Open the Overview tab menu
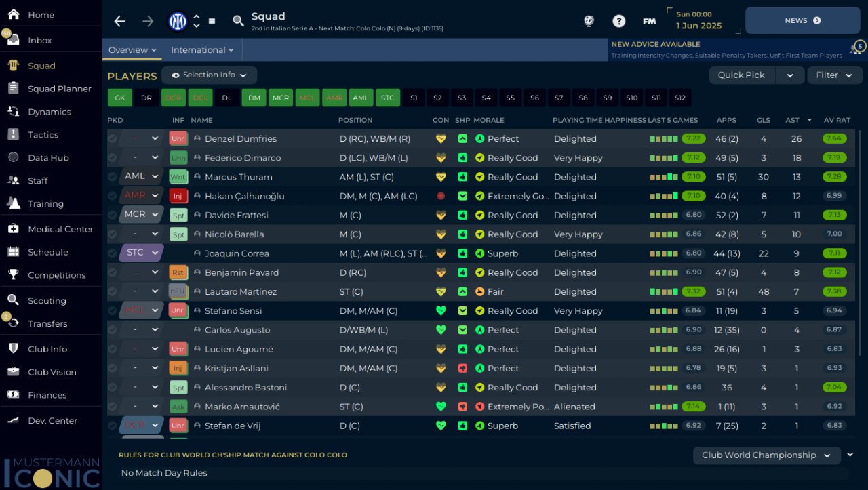This screenshot has width=868, height=490. 132,50
